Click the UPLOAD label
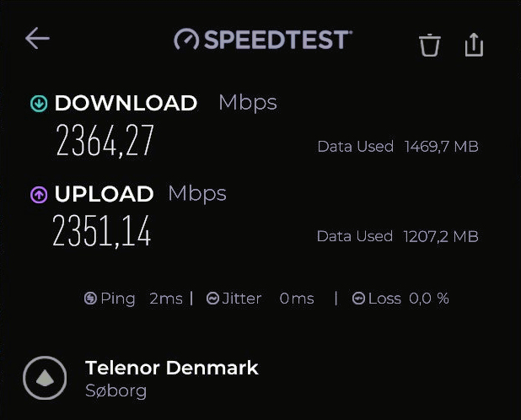521x420 pixels. coord(104,195)
